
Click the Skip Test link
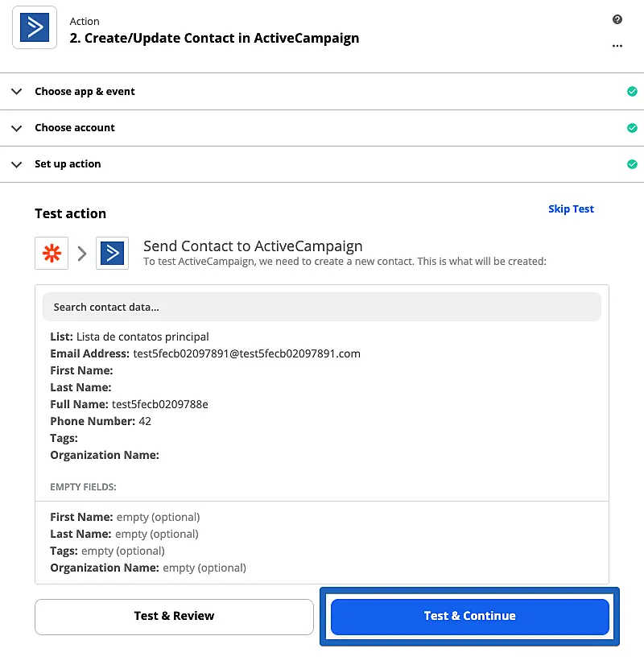[x=571, y=209]
